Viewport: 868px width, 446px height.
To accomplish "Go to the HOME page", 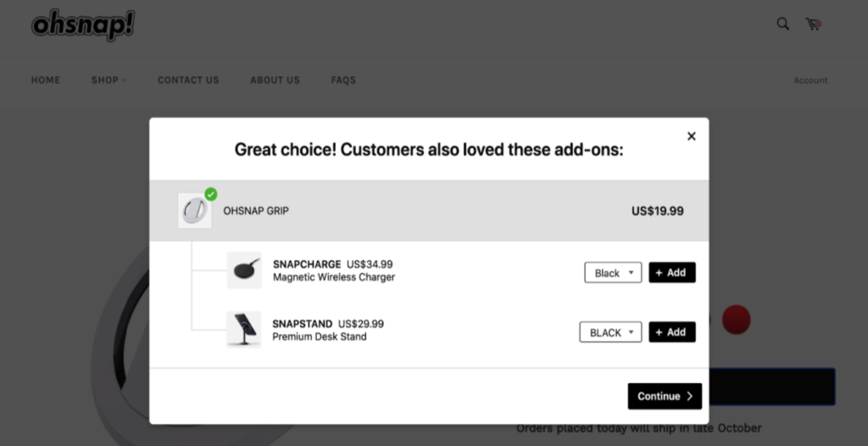I will coord(46,81).
